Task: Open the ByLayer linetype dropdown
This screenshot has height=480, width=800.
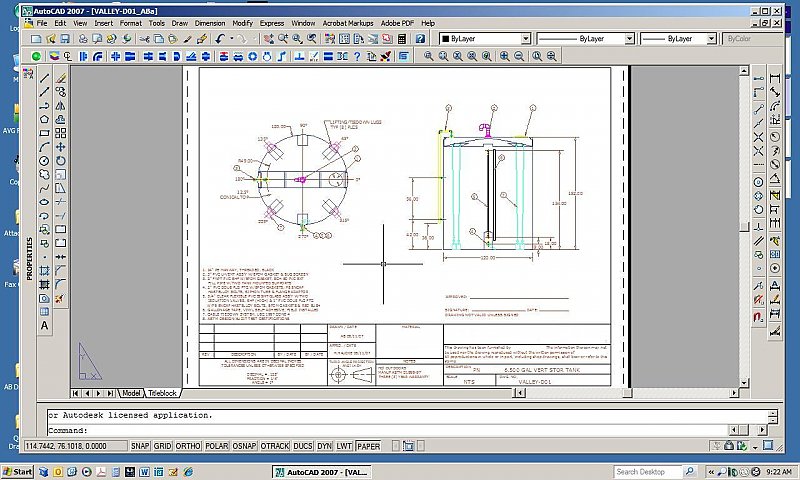Action: 585,38
